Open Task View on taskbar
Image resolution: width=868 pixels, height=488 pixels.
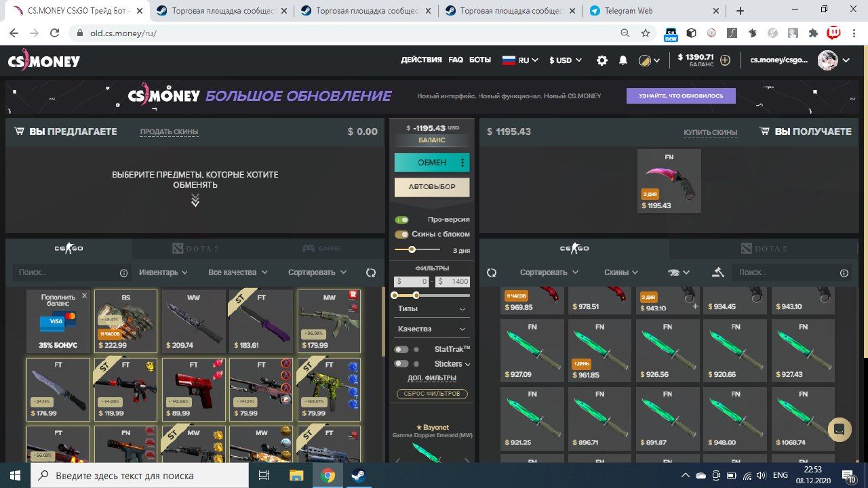(x=264, y=475)
